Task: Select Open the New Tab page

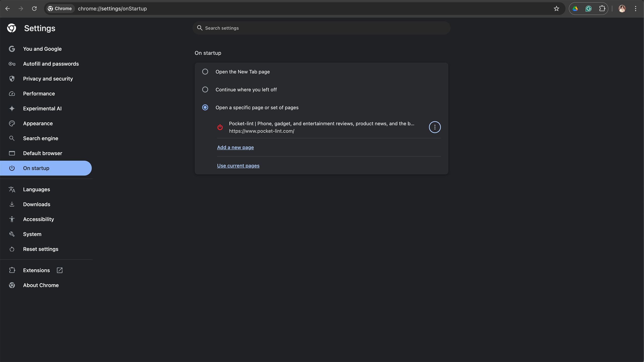Action: tap(205, 72)
